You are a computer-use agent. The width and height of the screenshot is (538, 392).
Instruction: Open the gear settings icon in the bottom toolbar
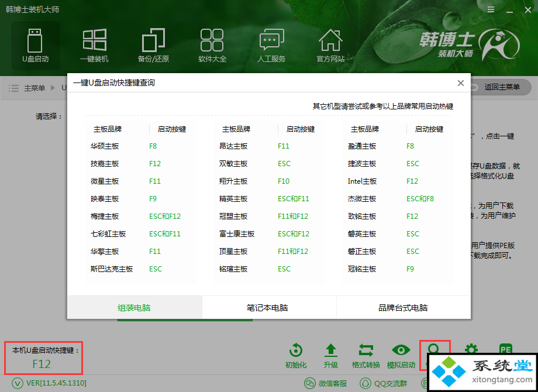(471, 350)
